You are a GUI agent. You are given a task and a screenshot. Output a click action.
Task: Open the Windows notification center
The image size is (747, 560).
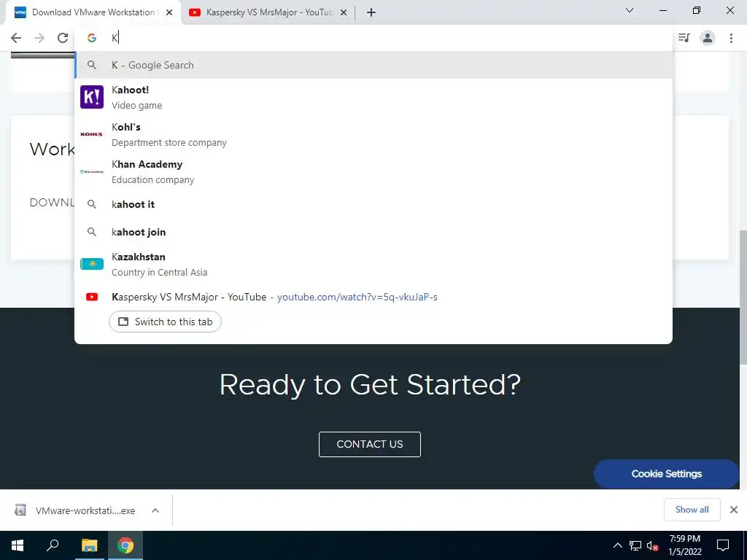pos(723,545)
